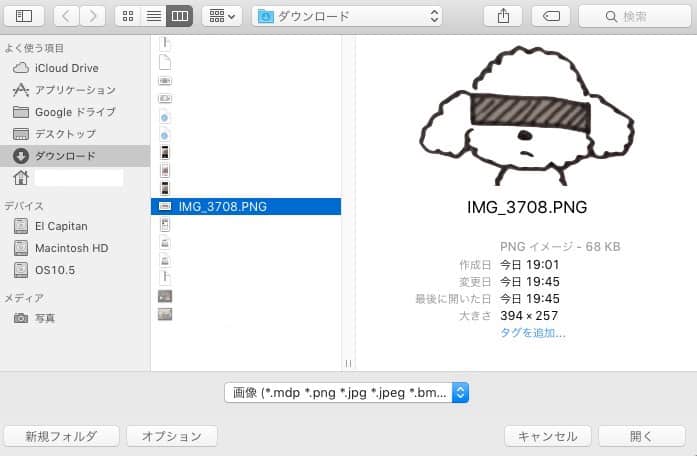
Task: Open the ダウンロード folder path popup
Action: (347, 16)
